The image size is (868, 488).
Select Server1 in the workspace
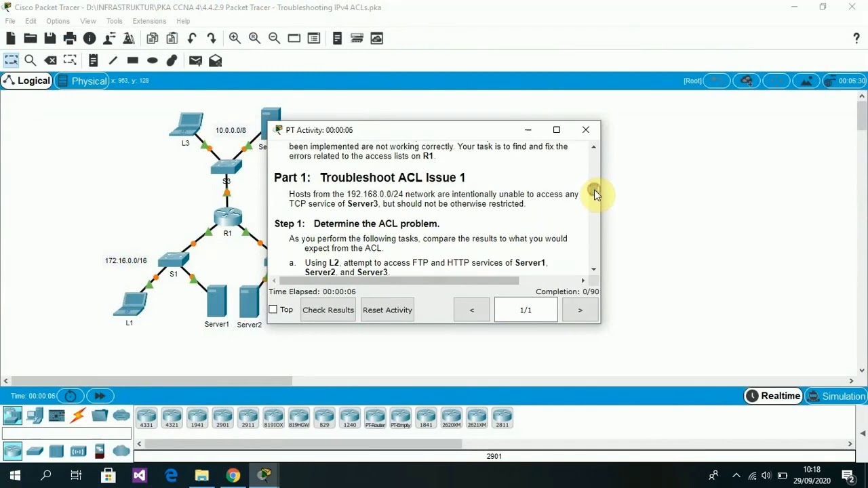click(x=217, y=302)
